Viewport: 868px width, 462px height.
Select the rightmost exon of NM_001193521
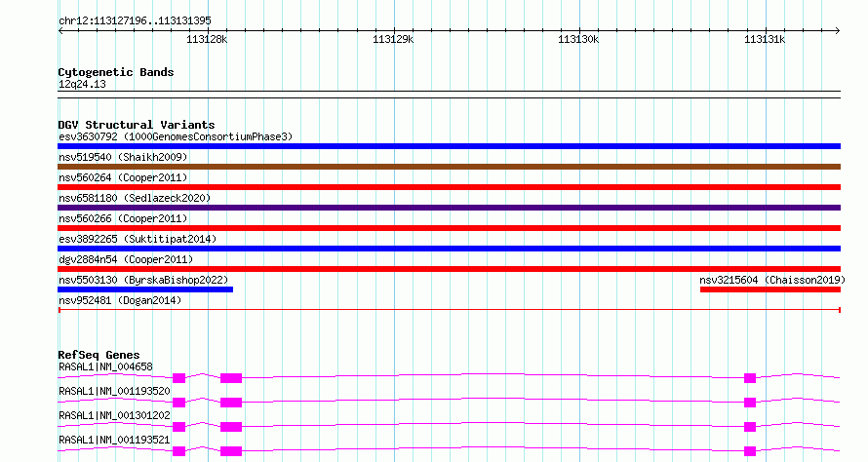(750, 451)
